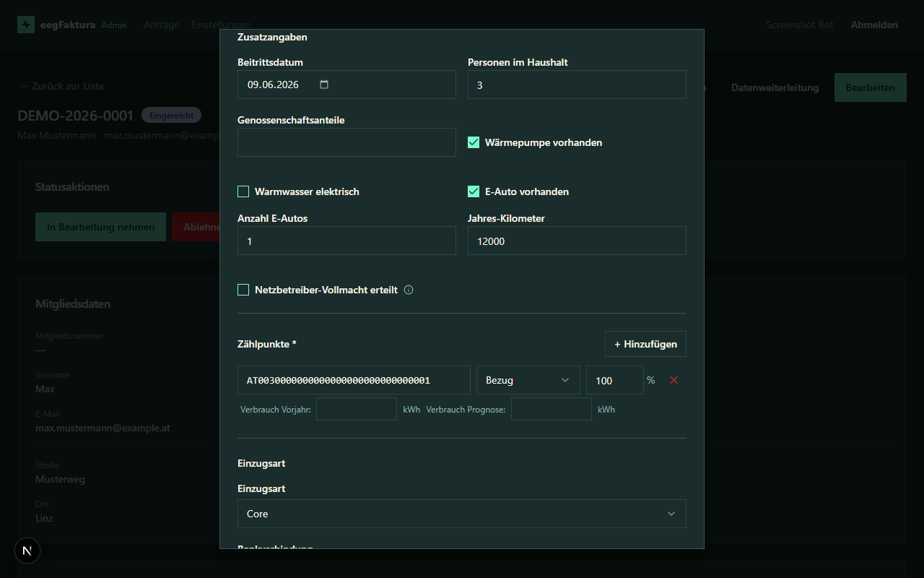Viewport: 924px width, 578px height.
Task: Click the Anzahl E-Autos field
Action: 346,241
